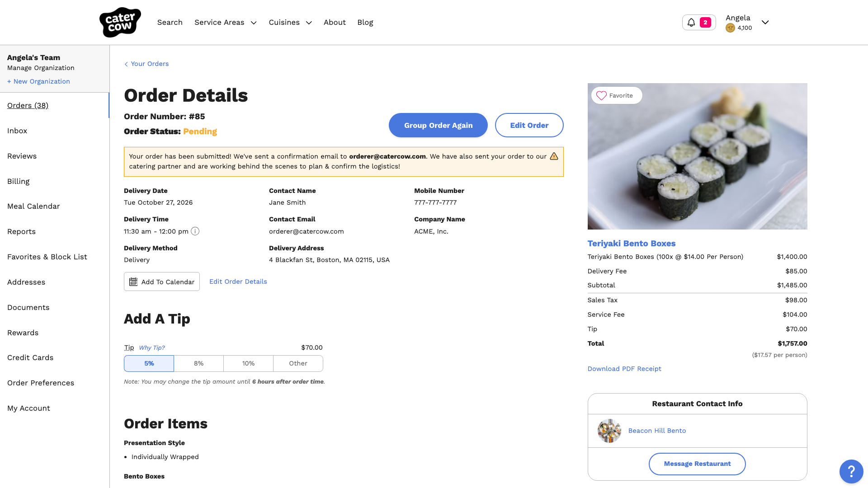Click the back chevron beside Your Orders

coord(126,64)
